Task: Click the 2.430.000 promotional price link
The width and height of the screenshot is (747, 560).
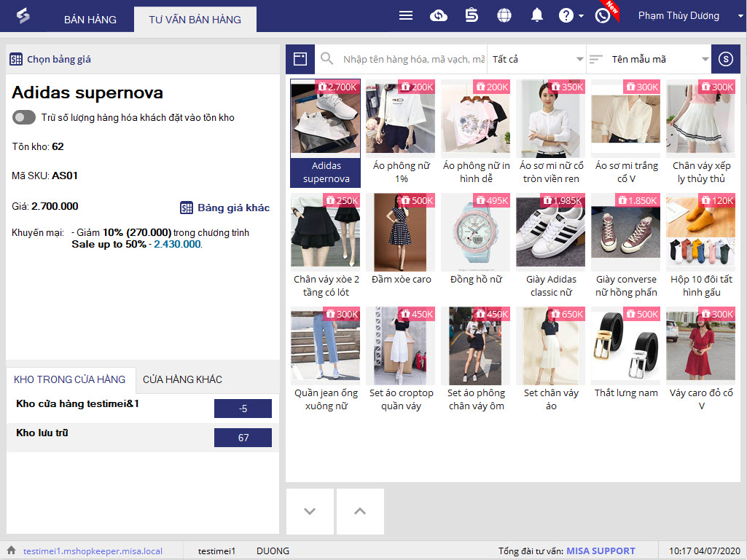Action: tap(177, 244)
